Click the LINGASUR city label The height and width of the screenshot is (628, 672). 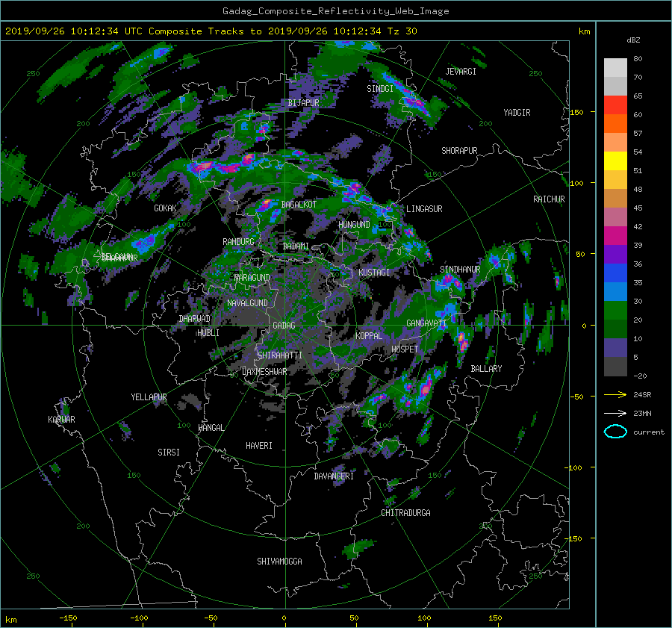click(424, 209)
